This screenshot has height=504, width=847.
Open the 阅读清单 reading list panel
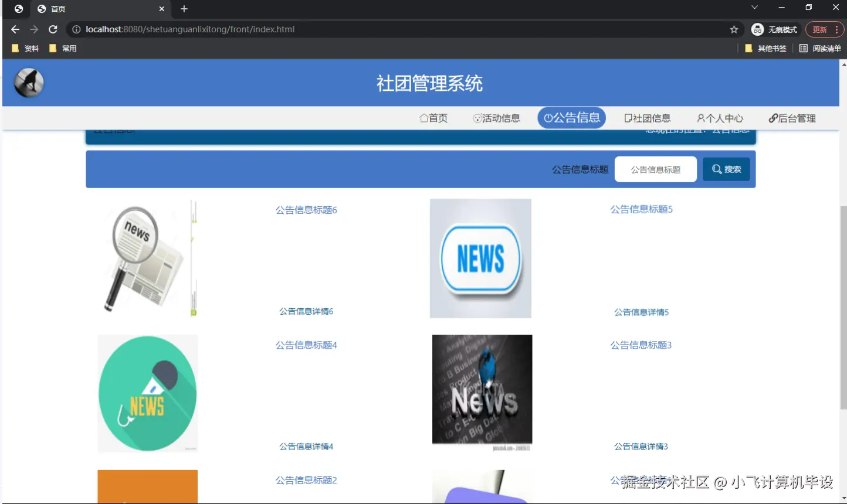click(x=820, y=49)
